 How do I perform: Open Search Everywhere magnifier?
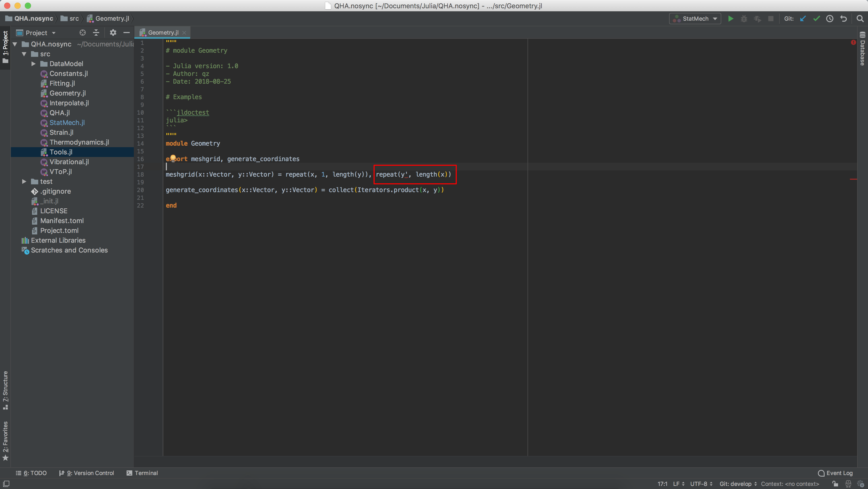860,19
